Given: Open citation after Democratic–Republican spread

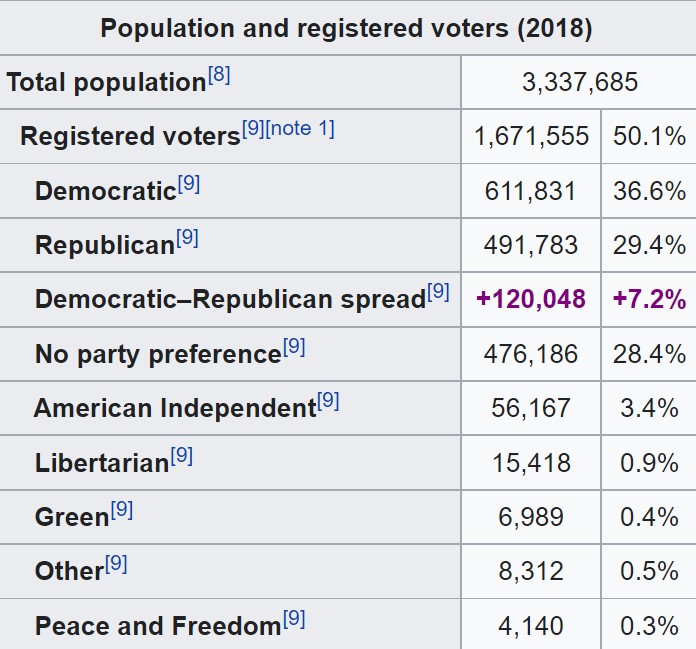Looking at the screenshot, I should [438, 292].
